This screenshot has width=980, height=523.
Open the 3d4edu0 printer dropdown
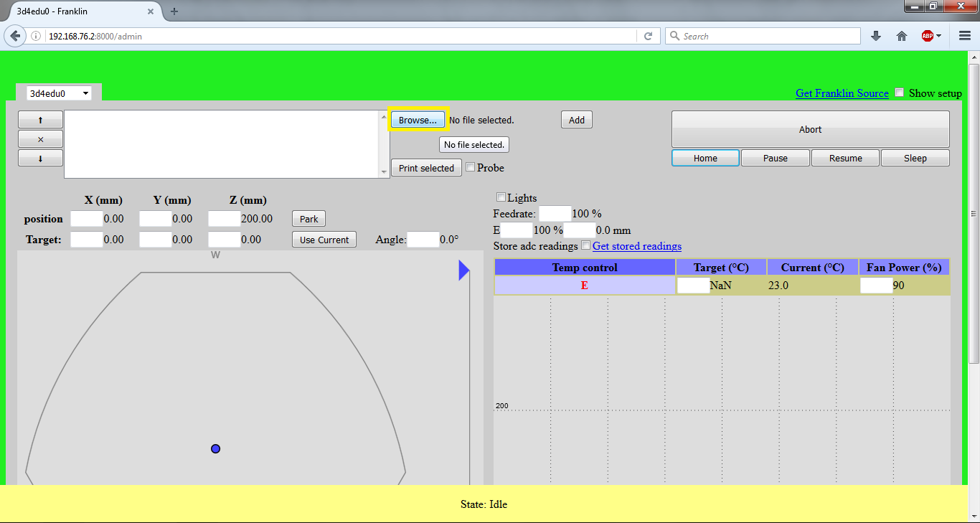(x=59, y=93)
